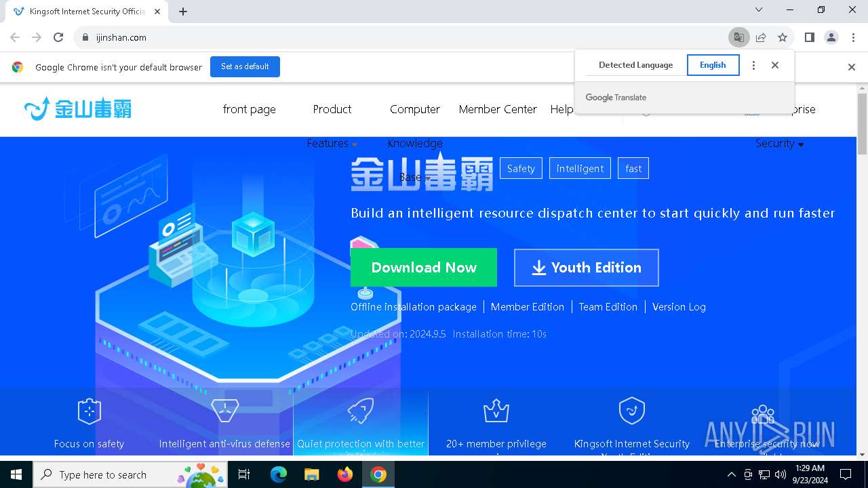Open Offline installation package link
Image resolution: width=868 pixels, height=488 pixels.
coord(414,307)
